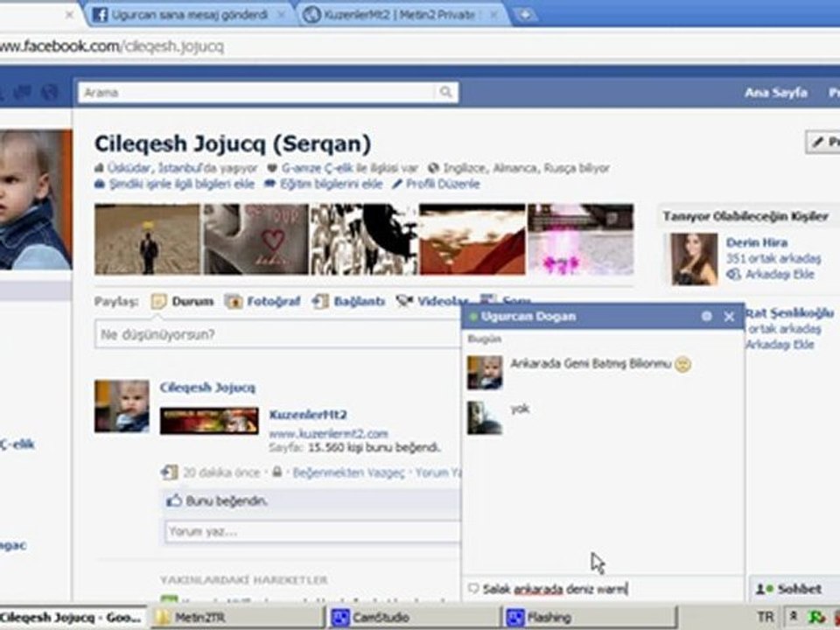Screen dimensions: 840x630
Task: Open Metin2TR folder in taskbar
Action: point(237,617)
